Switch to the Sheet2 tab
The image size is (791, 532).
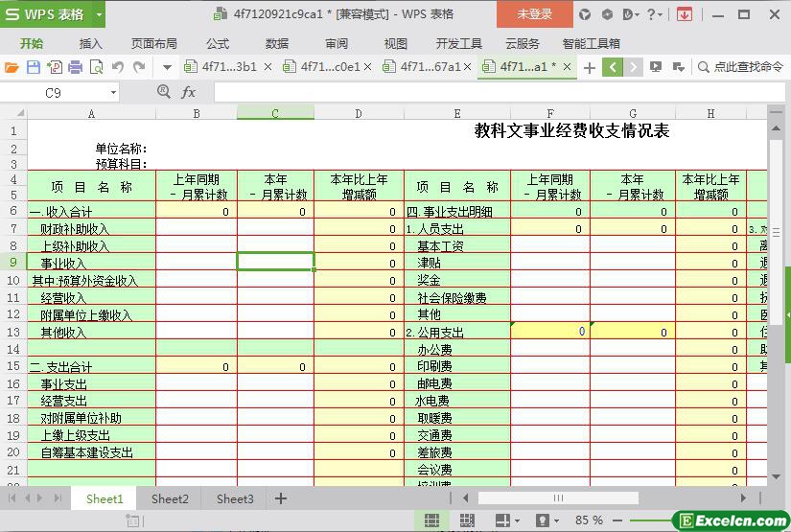click(170, 498)
